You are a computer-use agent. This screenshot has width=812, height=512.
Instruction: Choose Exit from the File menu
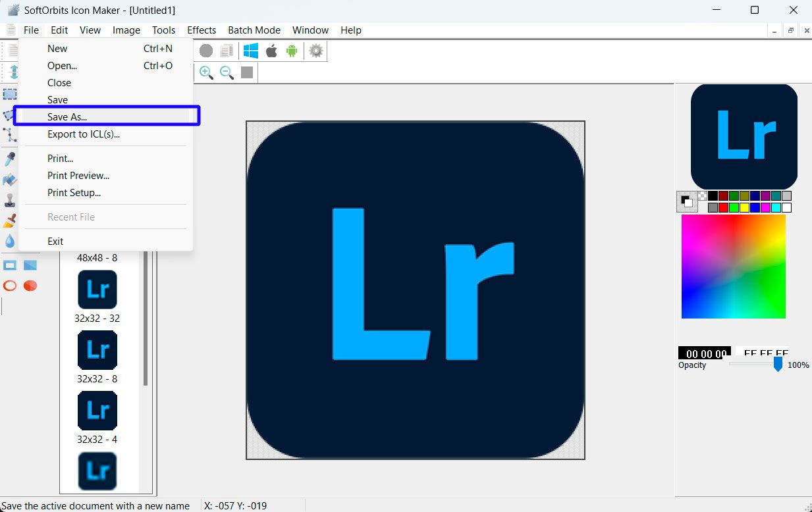(105, 241)
